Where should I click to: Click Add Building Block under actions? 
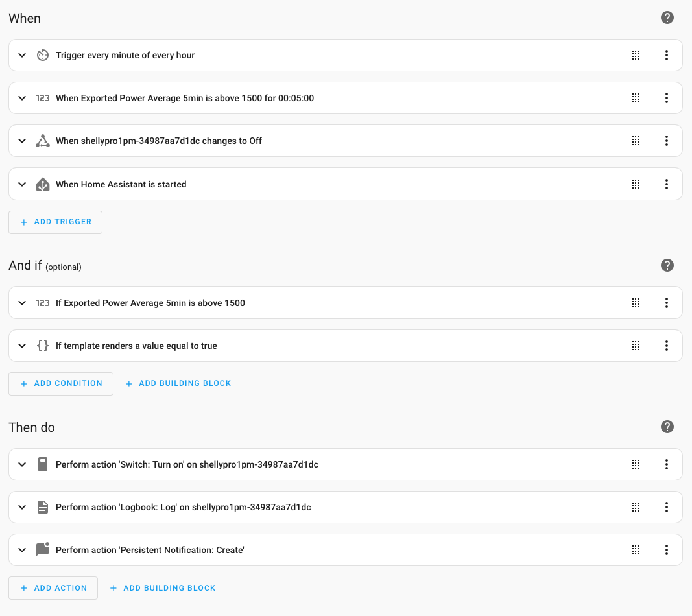coord(162,588)
